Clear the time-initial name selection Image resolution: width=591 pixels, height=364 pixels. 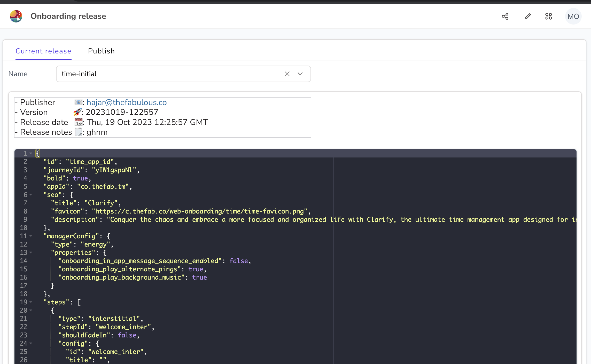point(287,74)
